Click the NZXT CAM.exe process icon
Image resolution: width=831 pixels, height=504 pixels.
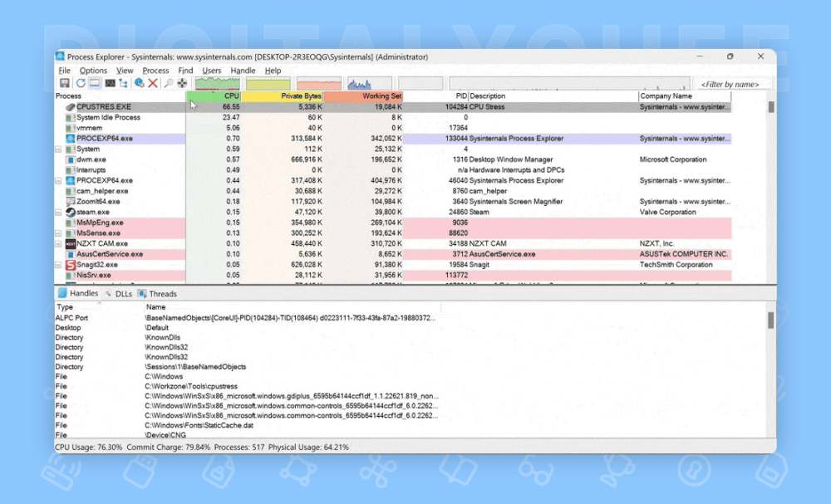(x=71, y=244)
